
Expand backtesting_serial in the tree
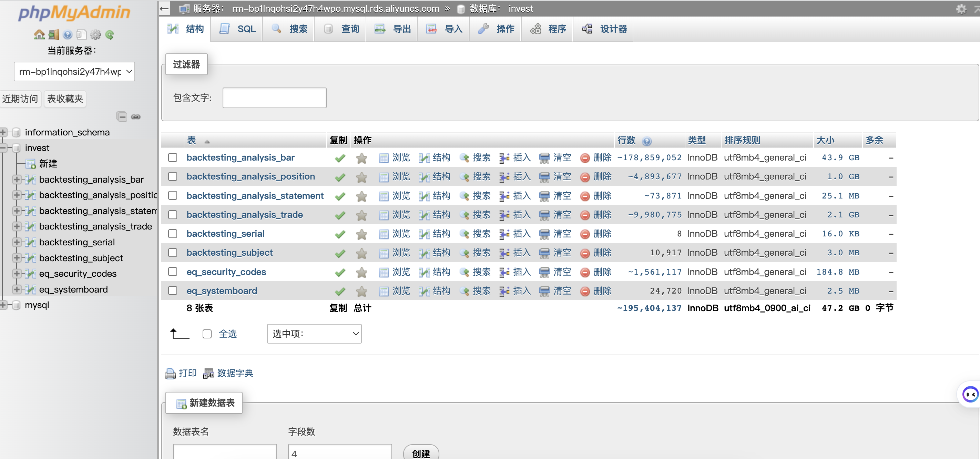pyautogui.click(x=17, y=242)
